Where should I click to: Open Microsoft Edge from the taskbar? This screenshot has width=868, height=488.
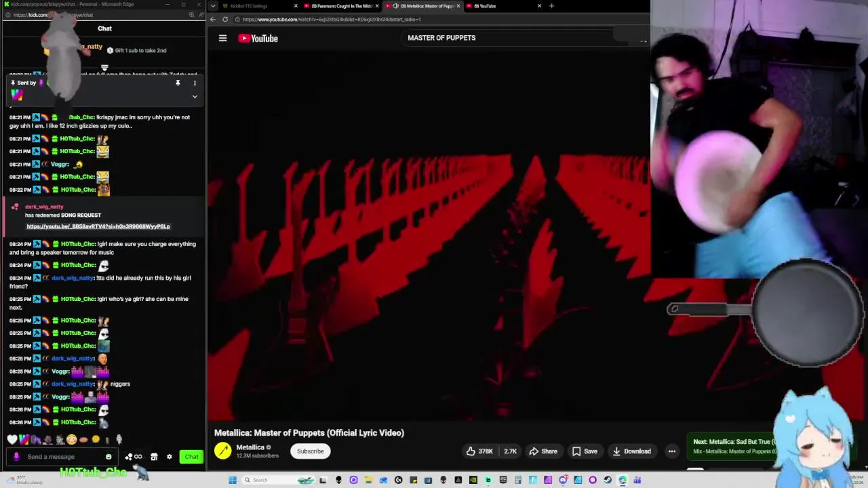623,480
